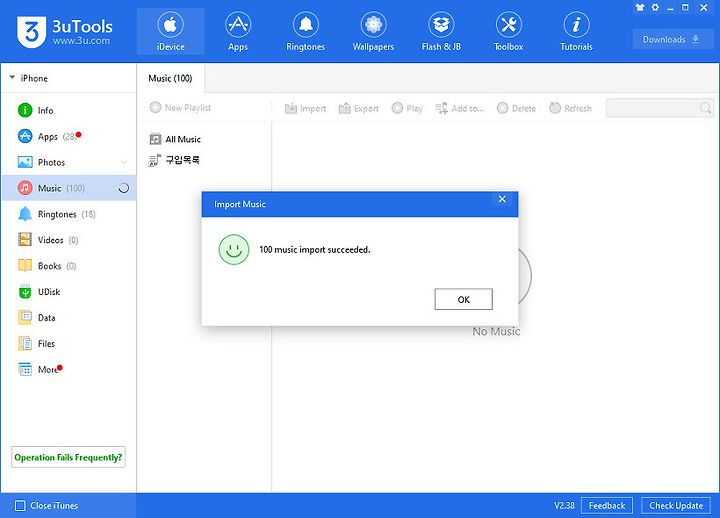The width and height of the screenshot is (720, 518).
Task: Select Apps (28) in the sidebar
Action: 69,136
